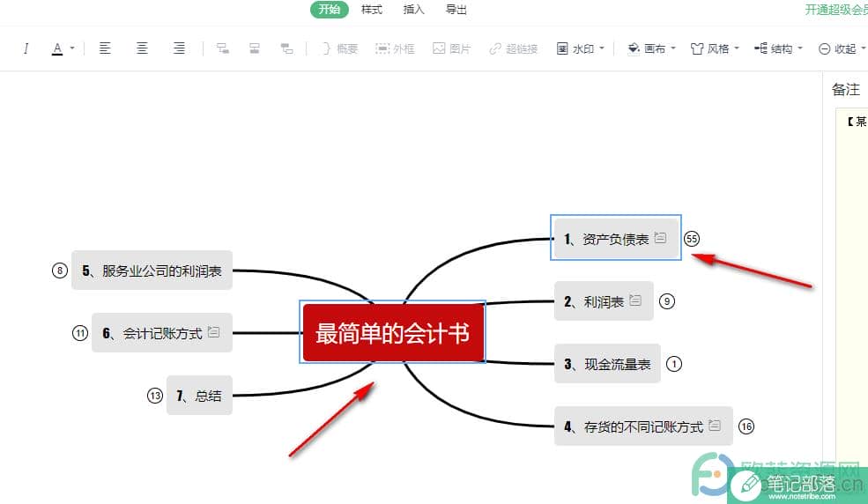Insert a sibling topic icon
868x504 pixels.
pyautogui.click(x=254, y=48)
